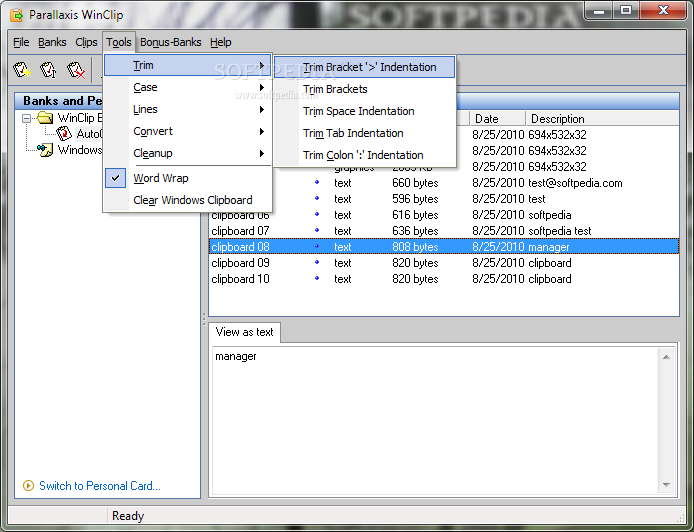694x532 pixels.
Task: Click the Parallaxis WinClip title bar icon
Action: pos(17,15)
